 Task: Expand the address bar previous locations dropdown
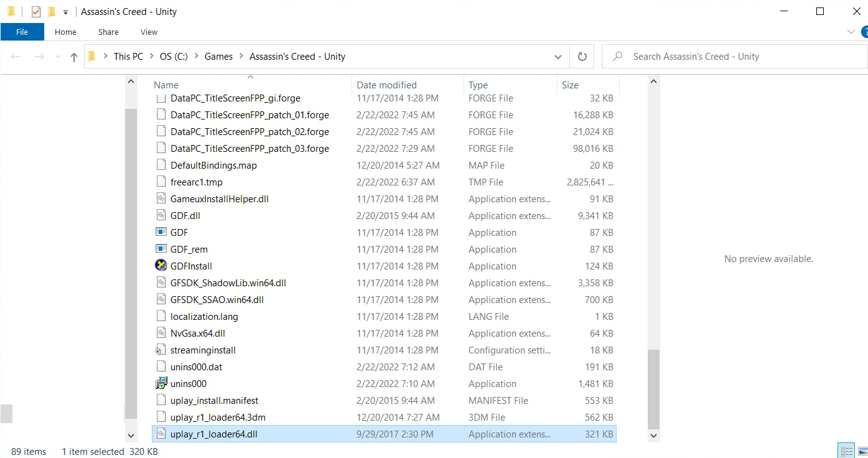558,57
